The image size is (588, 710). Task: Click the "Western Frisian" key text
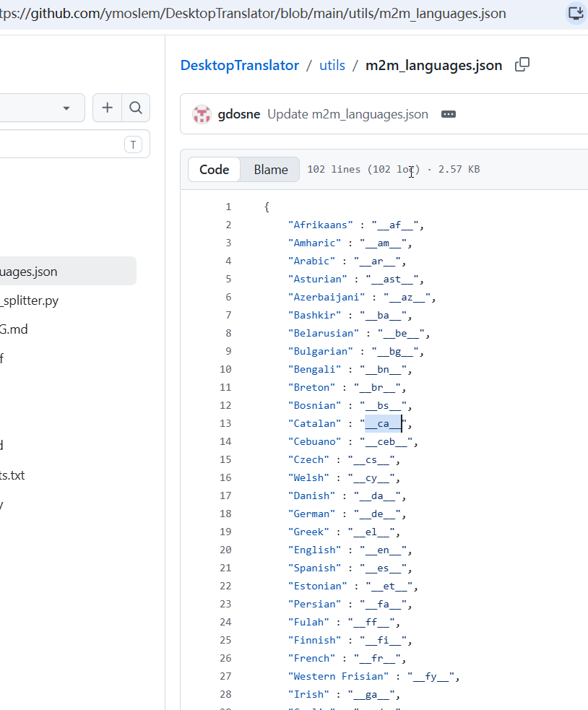pyautogui.click(x=338, y=676)
